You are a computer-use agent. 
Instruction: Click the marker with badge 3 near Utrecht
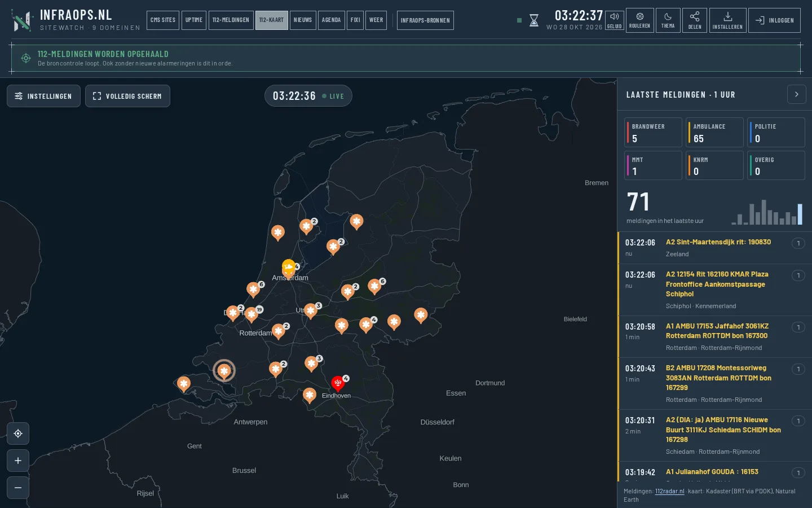click(311, 311)
